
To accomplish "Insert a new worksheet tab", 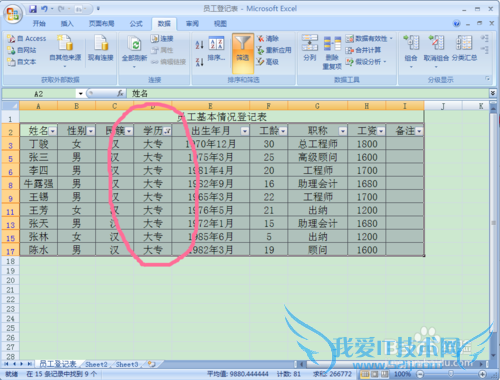I will tap(152, 364).
